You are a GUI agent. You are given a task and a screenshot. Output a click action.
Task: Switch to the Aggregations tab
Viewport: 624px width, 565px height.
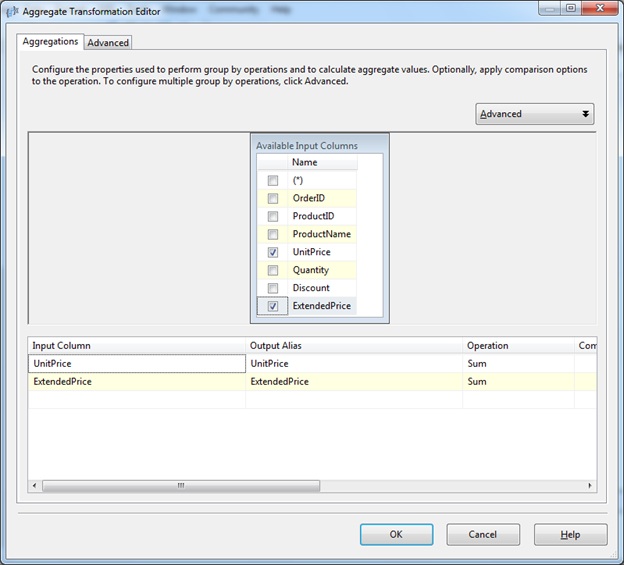(50, 41)
